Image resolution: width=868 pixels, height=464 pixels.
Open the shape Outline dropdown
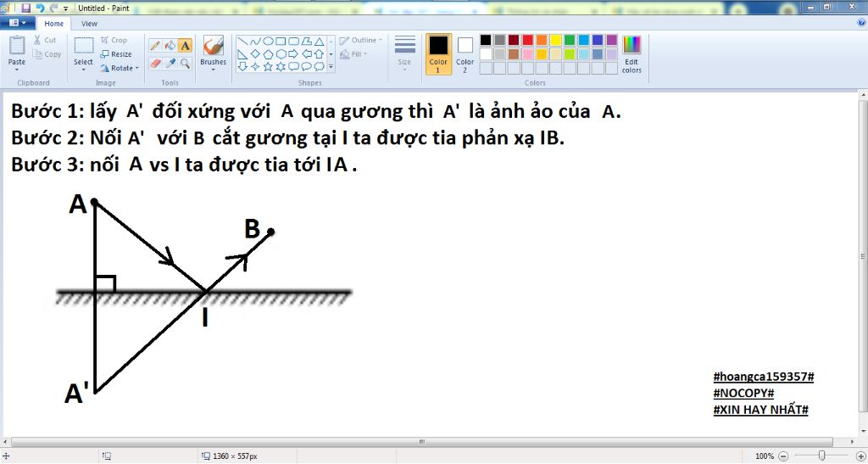click(360, 41)
